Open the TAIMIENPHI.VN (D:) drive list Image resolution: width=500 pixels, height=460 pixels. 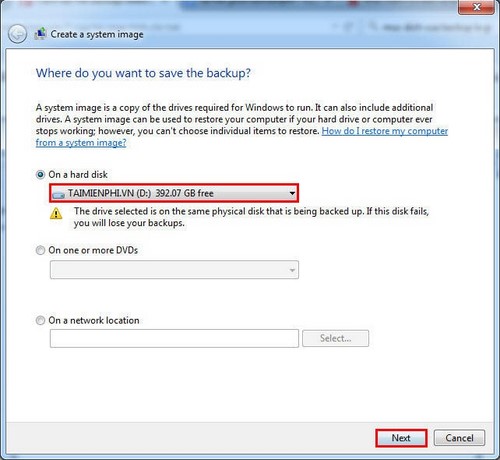click(174, 193)
